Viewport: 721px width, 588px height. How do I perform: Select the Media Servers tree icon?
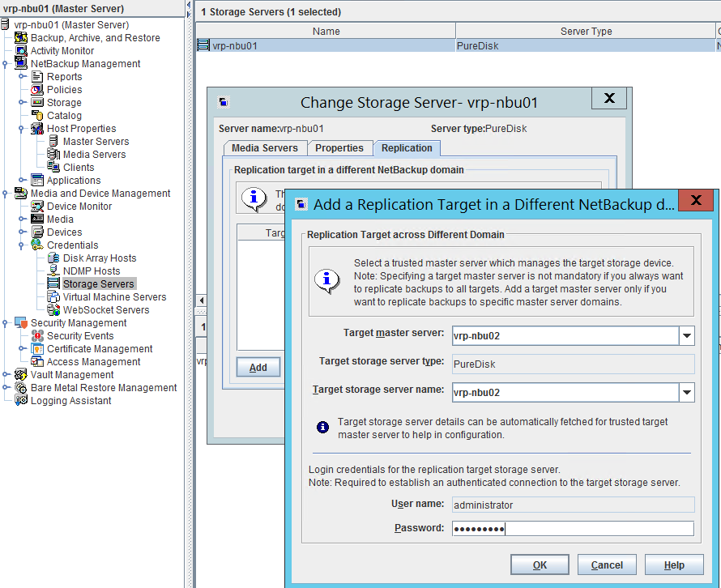(x=53, y=154)
